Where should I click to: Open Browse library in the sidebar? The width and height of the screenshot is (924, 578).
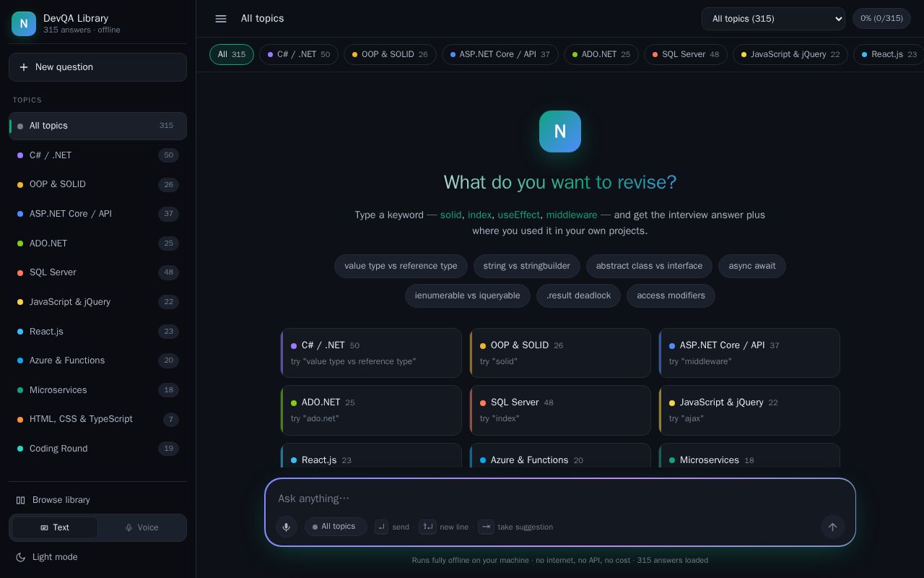tap(97, 500)
